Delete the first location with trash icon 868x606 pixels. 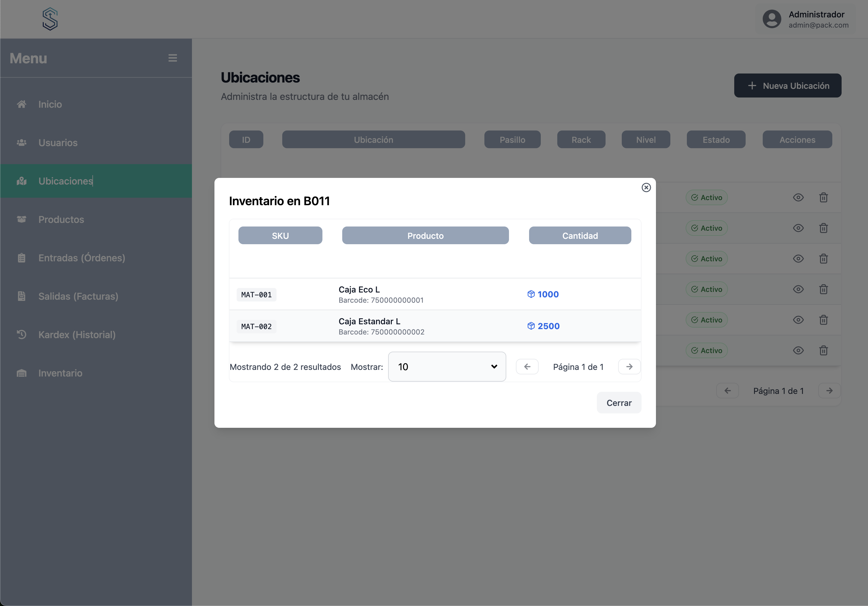tap(823, 197)
